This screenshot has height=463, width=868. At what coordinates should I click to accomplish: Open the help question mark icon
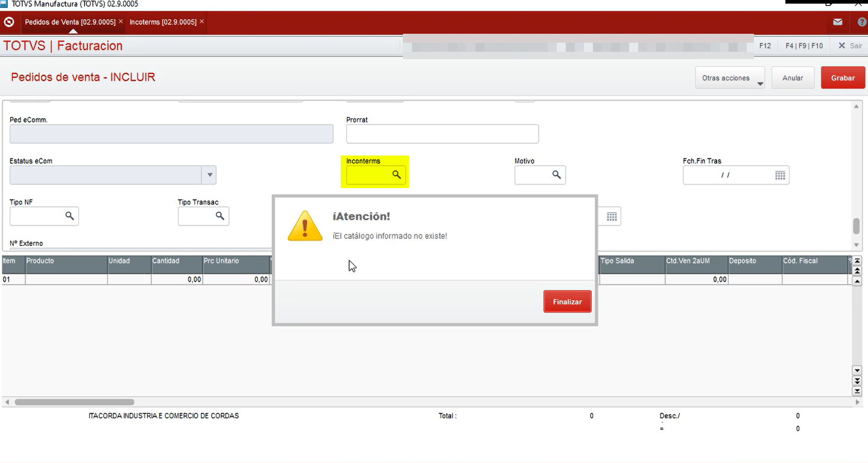(x=861, y=22)
